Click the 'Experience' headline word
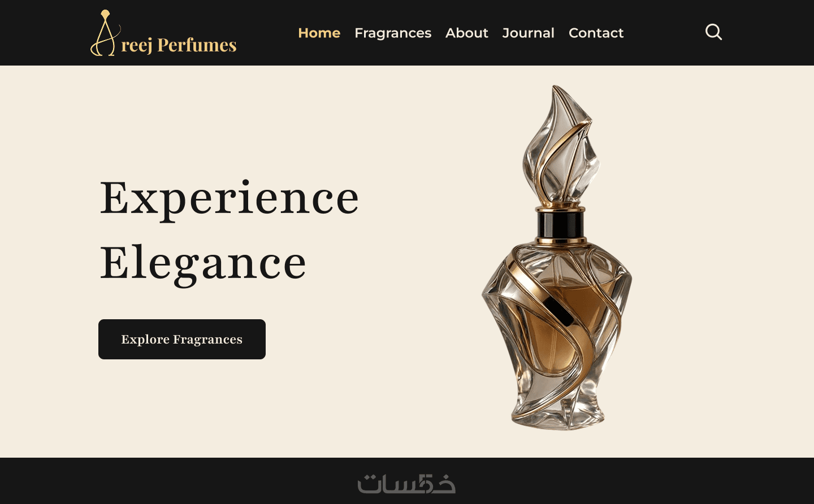814x504 pixels. tap(230, 198)
